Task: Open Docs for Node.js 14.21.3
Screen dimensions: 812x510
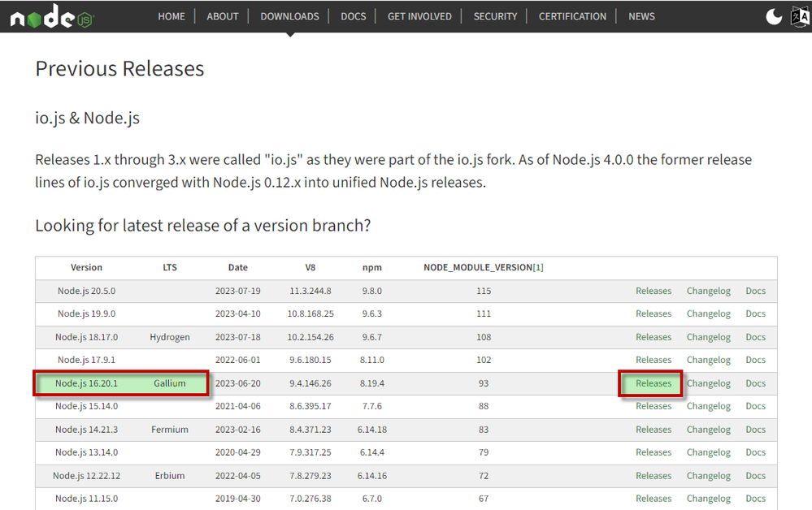Action: [x=756, y=430]
